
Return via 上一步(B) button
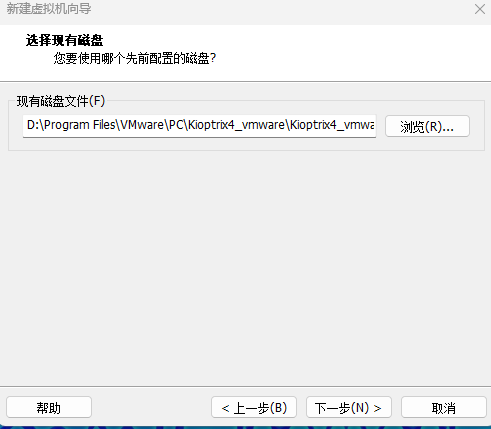pyautogui.click(x=254, y=407)
